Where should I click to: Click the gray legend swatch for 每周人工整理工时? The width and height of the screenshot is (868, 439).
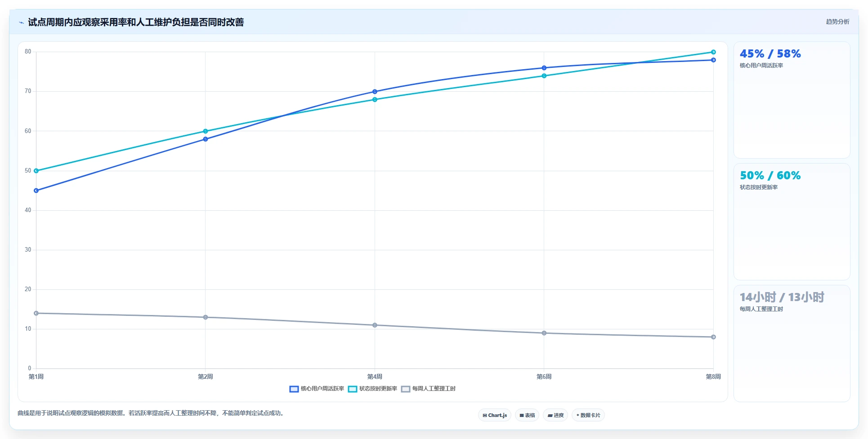(406, 389)
